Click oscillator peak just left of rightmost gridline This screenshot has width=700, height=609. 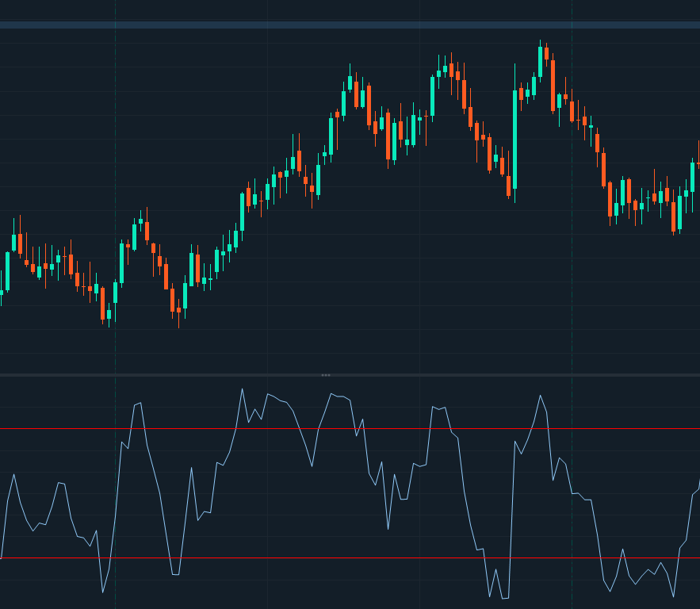540,395
